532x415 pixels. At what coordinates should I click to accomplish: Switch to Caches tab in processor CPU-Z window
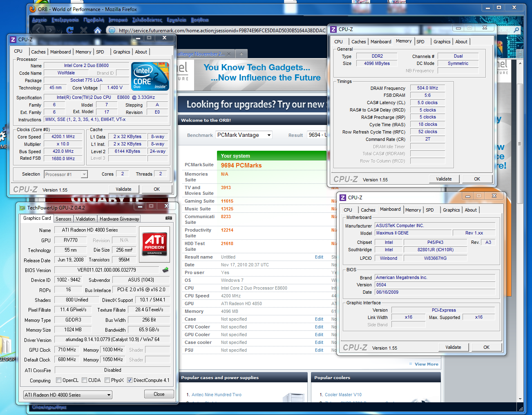38,52
